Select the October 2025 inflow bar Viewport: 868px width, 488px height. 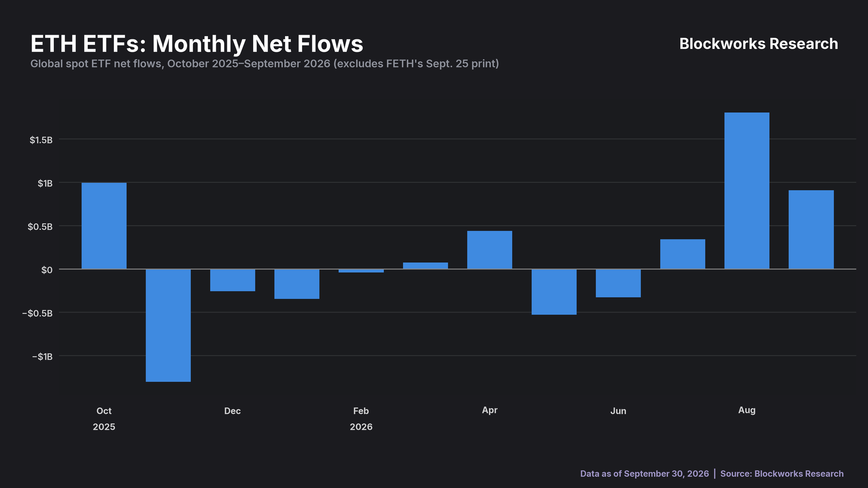tap(104, 226)
